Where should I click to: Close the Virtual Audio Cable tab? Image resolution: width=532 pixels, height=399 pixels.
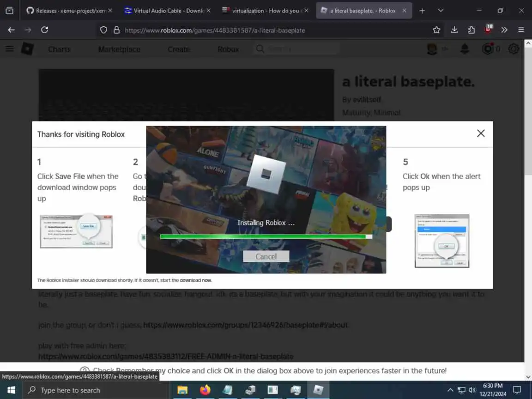208,11
